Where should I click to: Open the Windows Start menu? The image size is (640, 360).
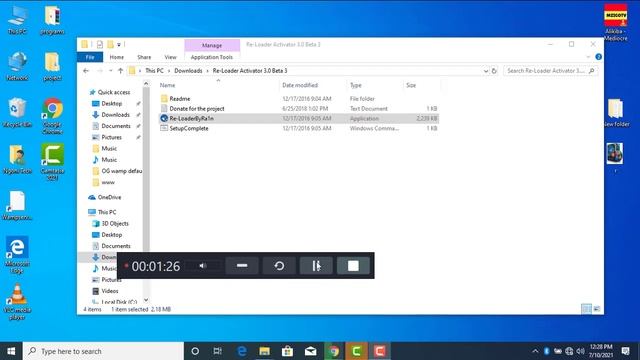[x=11, y=351]
